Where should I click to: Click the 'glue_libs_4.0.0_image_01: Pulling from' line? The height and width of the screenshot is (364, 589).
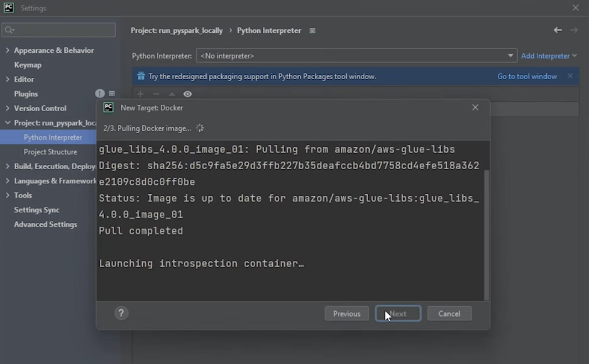[x=277, y=149]
